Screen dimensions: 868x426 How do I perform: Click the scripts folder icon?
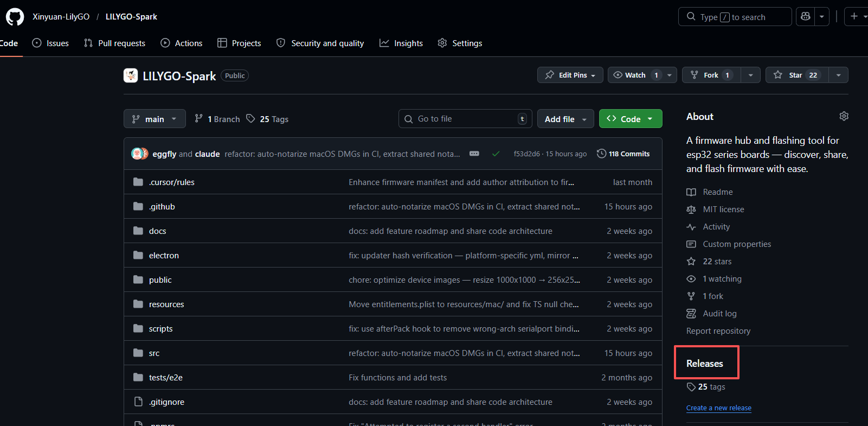click(x=138, y=328)
